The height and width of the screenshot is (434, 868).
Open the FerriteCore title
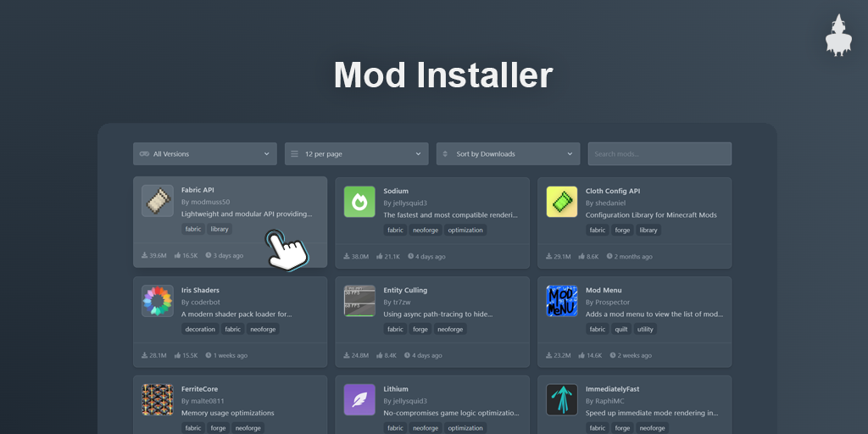(x=200, y=389)
